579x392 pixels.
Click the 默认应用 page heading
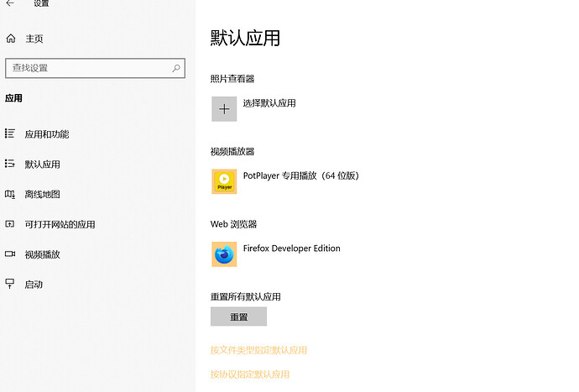point(245,38)
